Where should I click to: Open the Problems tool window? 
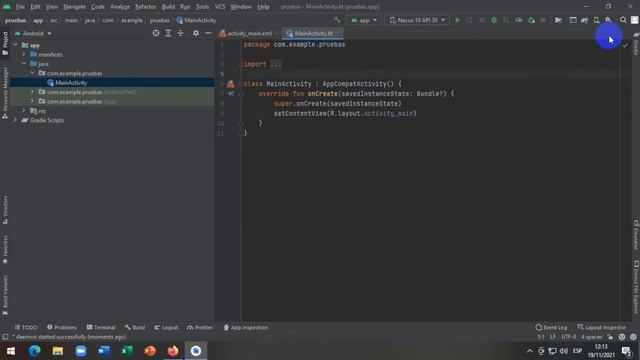tap(62, 327)
